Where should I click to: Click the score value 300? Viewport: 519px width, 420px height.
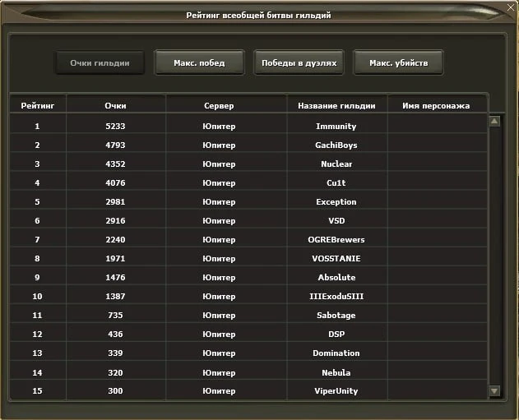point(115,391)
